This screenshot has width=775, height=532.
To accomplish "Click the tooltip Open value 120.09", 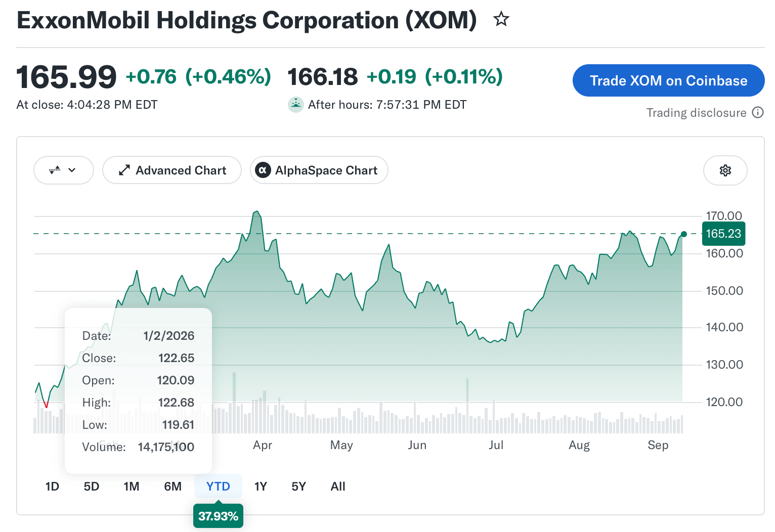I will tap(176, 380).
